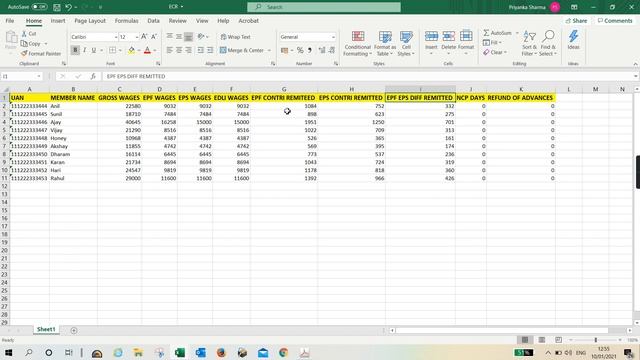
Task: Open Merge & Center dropdown arrow
Action: click(x=269, y=50)
